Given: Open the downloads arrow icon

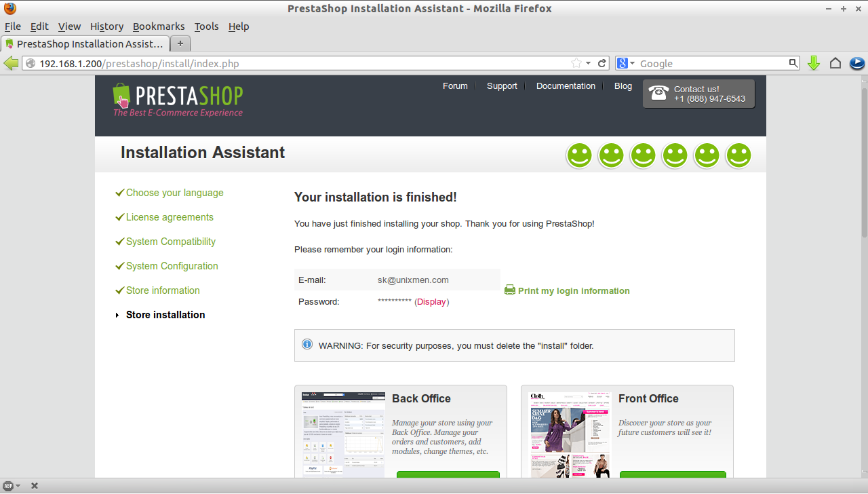Looking at the screenshot, I should point(814,63).
